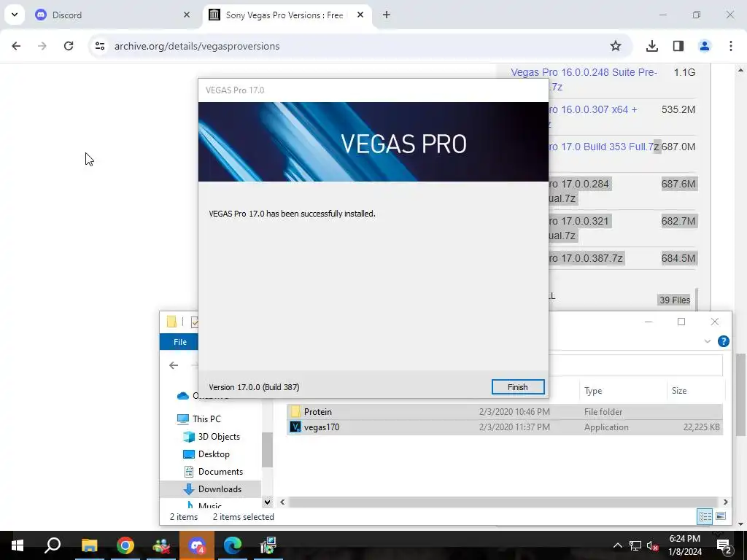
Task: Select This PC in navigation pane
Action: (x=206, y=419)
